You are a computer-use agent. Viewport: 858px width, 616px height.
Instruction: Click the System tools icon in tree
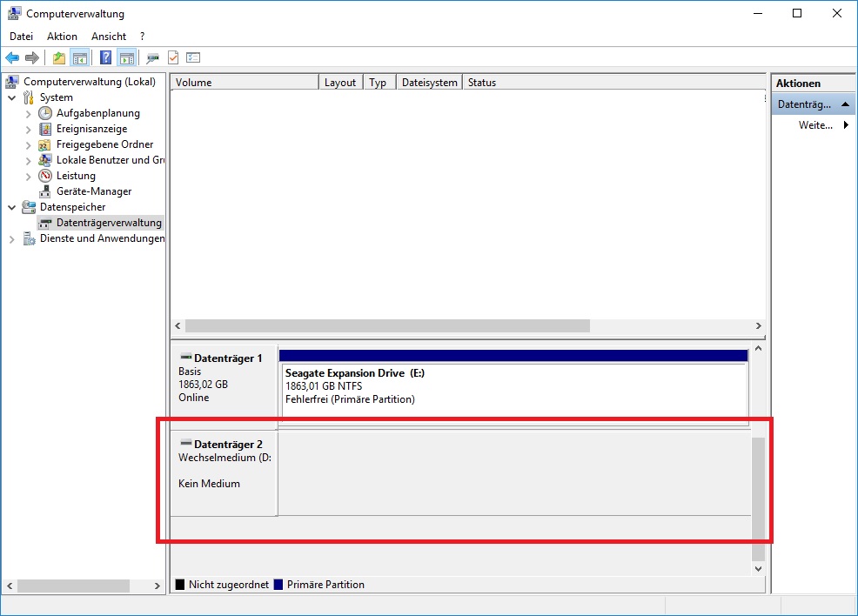point(29,98)
